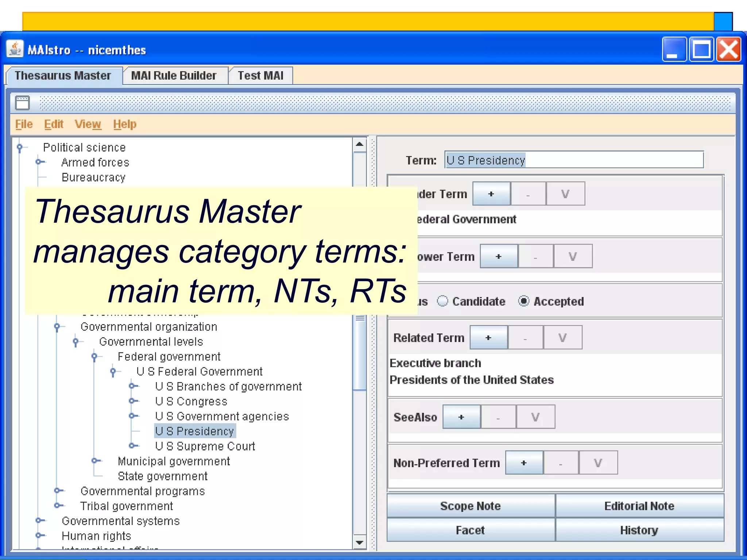Image resolution: width=747 pixels, height=560 pixels.
Task: Click in the Term input field
Action: click(x=574, y=160)
